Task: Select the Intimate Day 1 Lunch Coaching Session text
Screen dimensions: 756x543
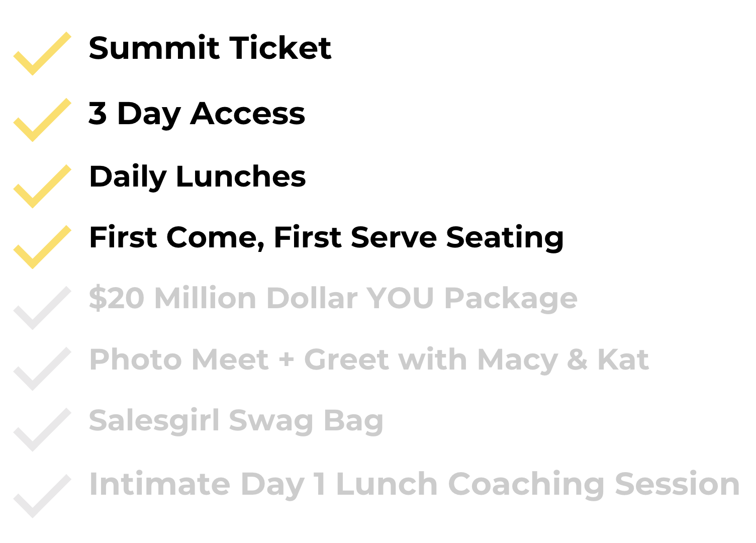Action: [x=414, y=485]
